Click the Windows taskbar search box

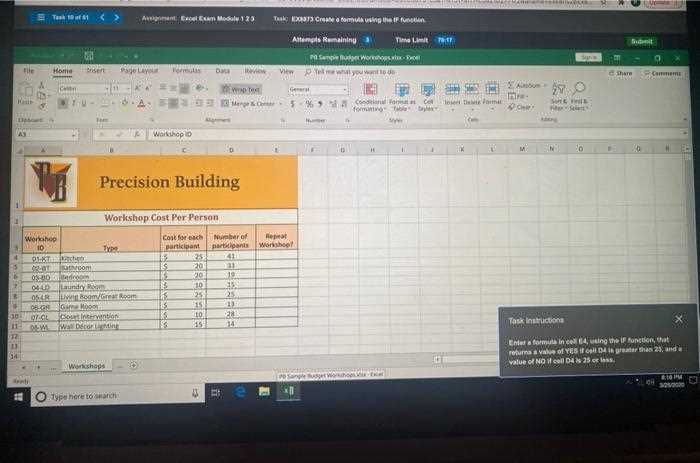coord(118,396)
